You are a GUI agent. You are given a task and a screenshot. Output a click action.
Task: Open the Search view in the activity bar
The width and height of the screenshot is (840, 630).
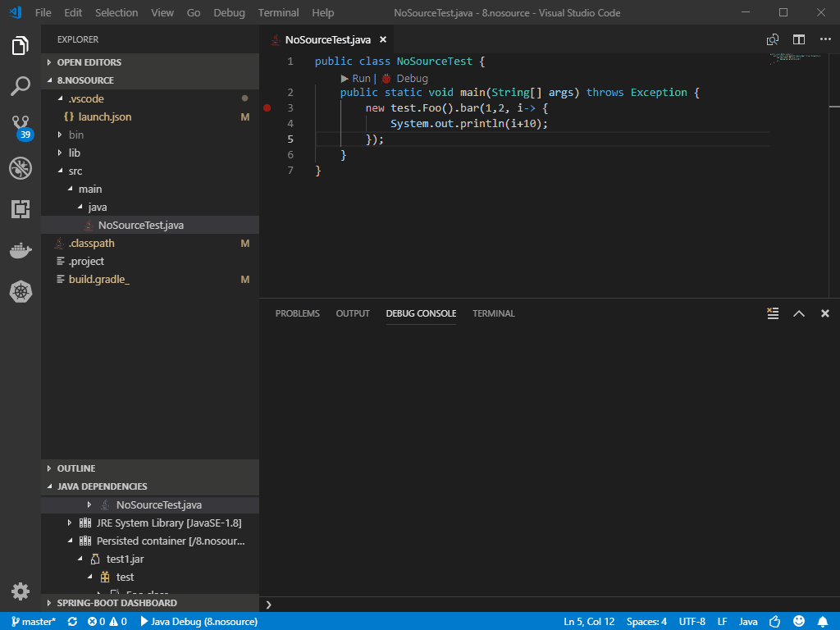pyautogui.click(x=20, y=85)
